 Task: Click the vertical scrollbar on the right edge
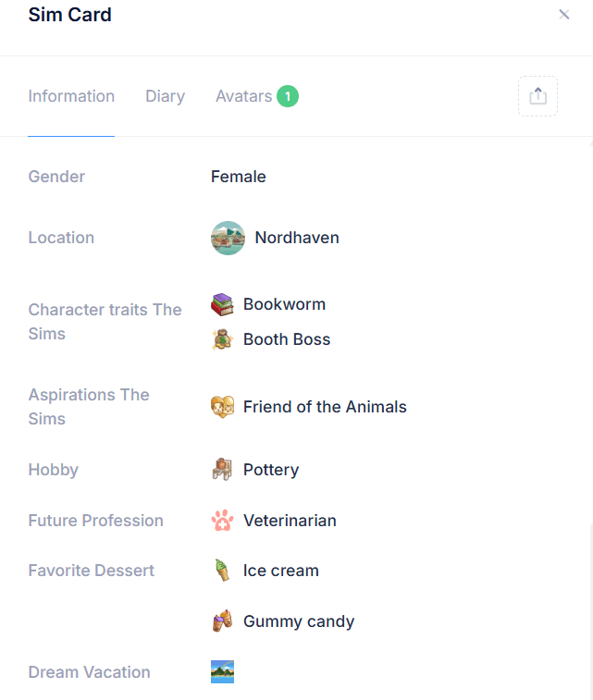[591, 611]
